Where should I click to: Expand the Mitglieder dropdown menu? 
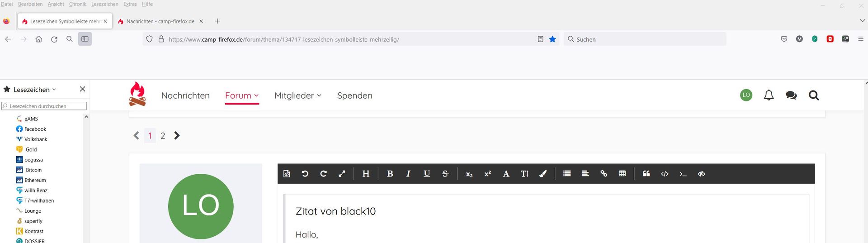coord(297,95)
